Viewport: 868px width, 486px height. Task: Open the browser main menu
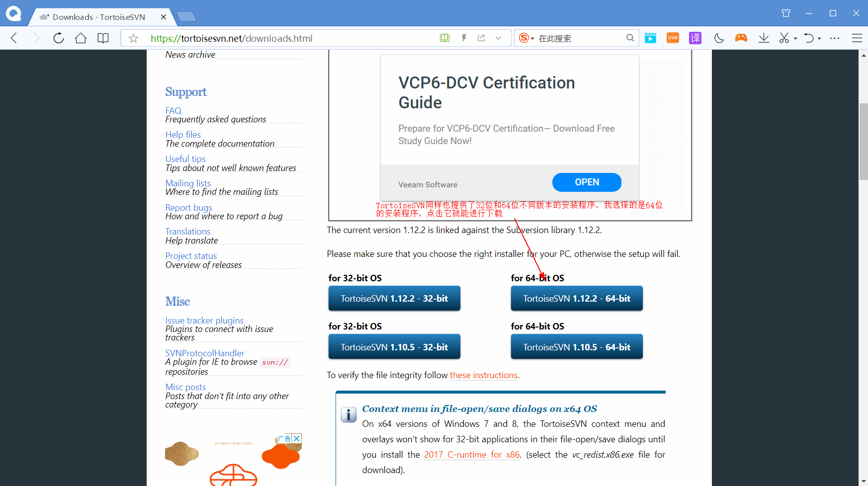coord(857,38)
